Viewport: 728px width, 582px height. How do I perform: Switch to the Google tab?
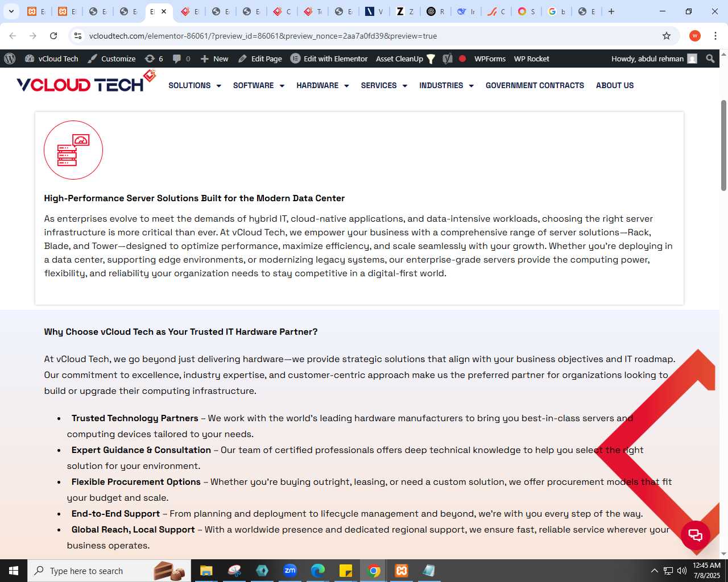tap(557, 11)
